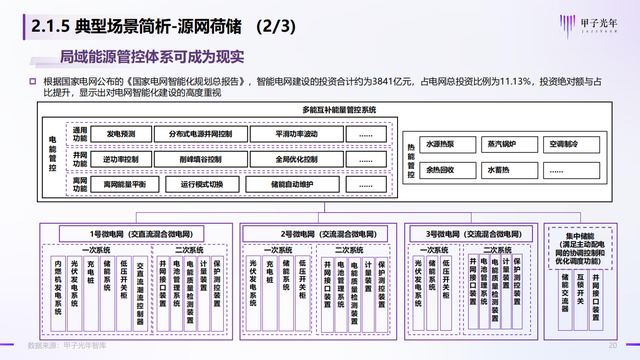Click the 通用功能 row label
This screenshot has width=640, height=360.
click(x=80, y=134)
